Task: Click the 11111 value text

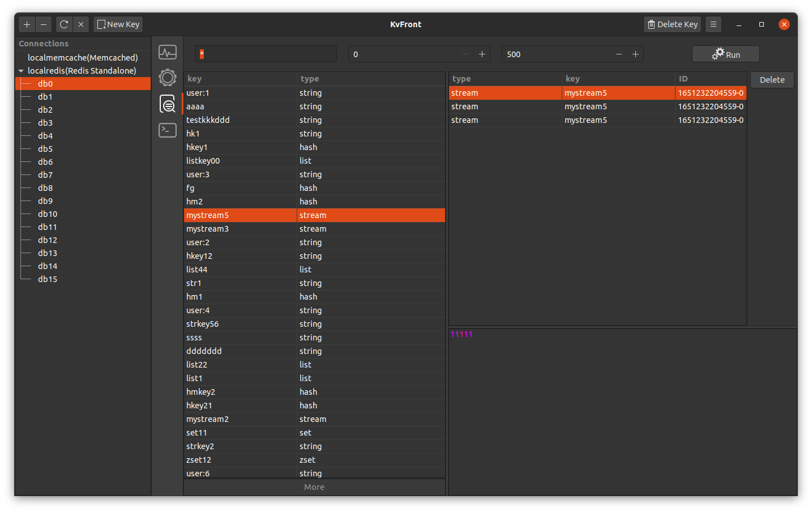Action: tap(461, 334)
